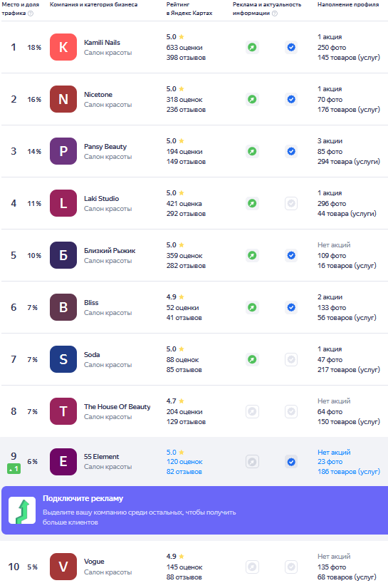Click the Vogue salon name
Image resolution: width=388 pixels, height=588 pixels.
click(x=94, y=562)
